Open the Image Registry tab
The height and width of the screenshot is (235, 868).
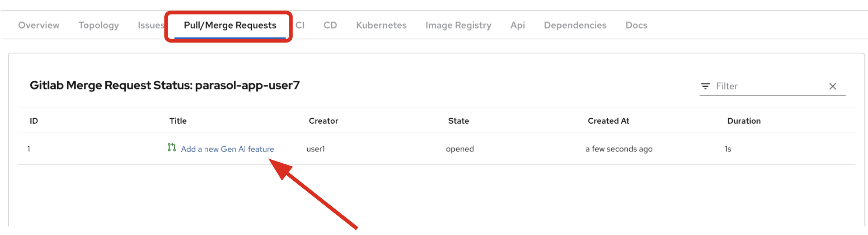(x=458, y=25)
